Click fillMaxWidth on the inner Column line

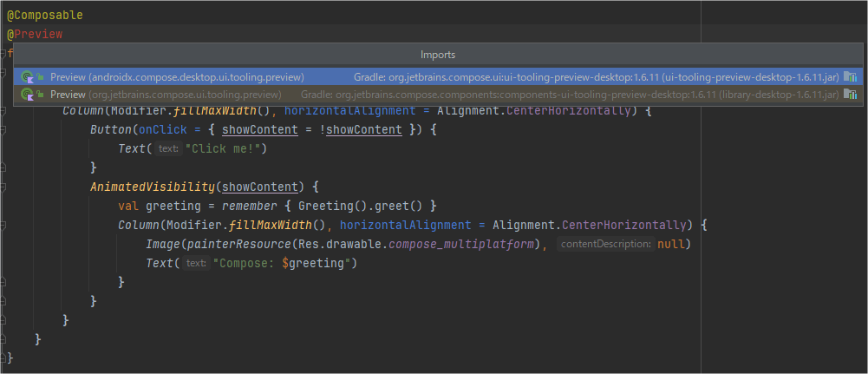[271, 225]
